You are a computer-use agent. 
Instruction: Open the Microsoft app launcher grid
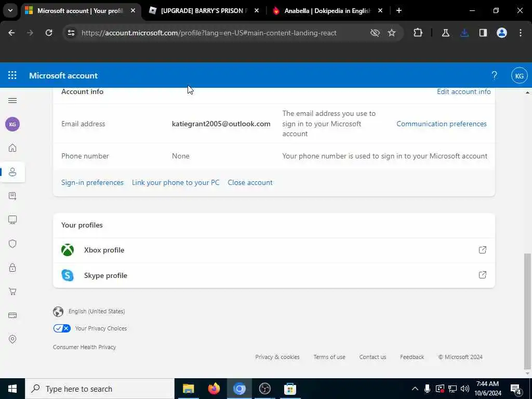coord(12,75)
